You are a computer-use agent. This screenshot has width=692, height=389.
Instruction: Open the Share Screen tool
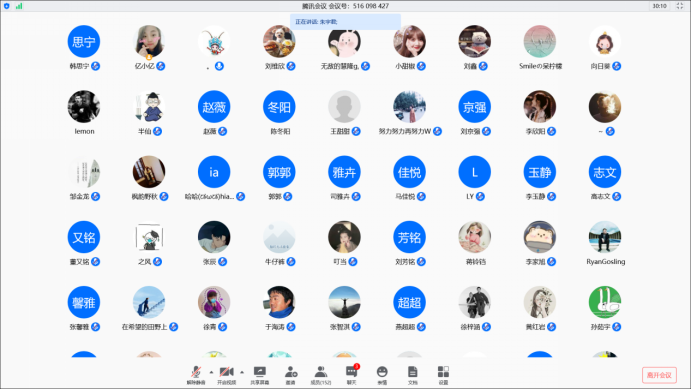(x=260, y=374)
